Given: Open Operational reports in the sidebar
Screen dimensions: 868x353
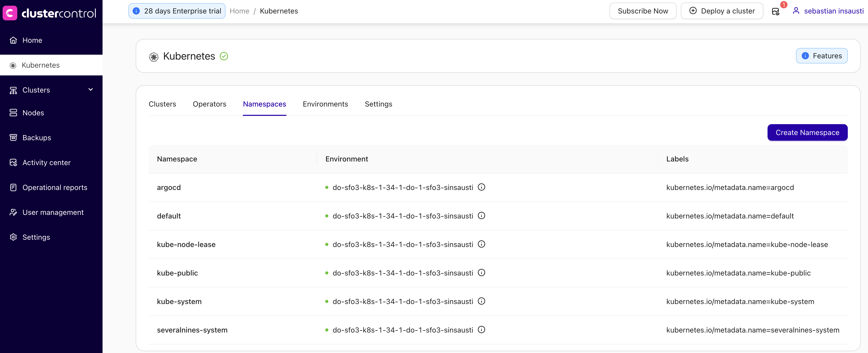Looking at the screenshot, I should 51,187.
